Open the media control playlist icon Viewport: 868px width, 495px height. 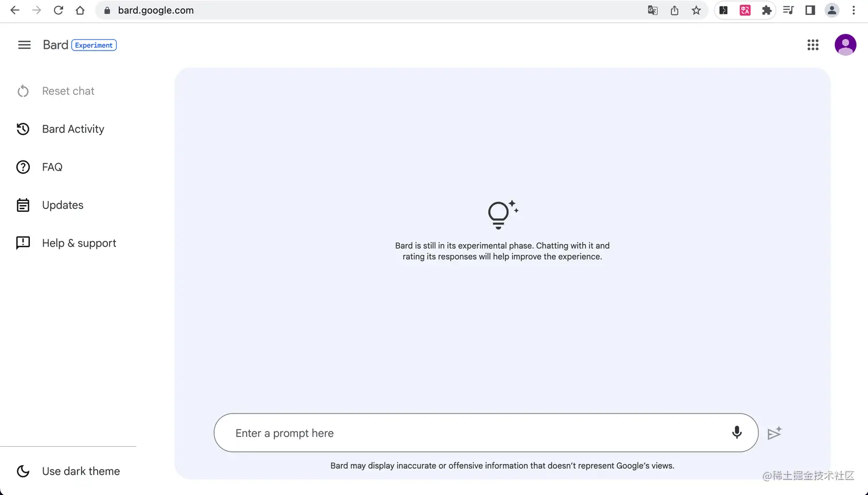[788, 10]
